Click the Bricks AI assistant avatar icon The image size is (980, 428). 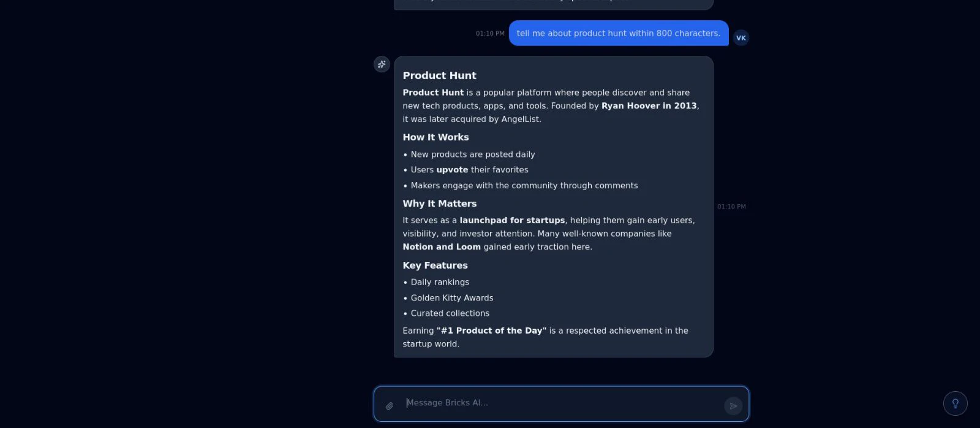tap(382, 64)
